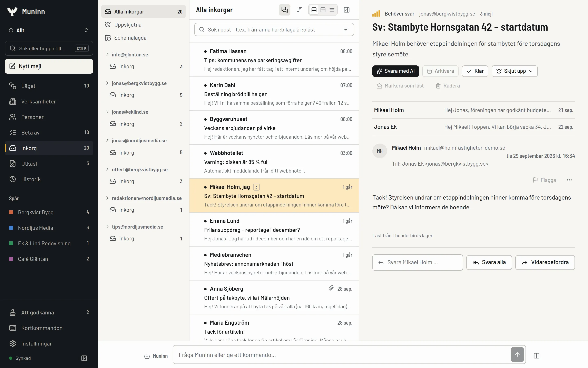Expand the jonas@eklind.se account
Viewport: 588px width, 368px height.
107,112
